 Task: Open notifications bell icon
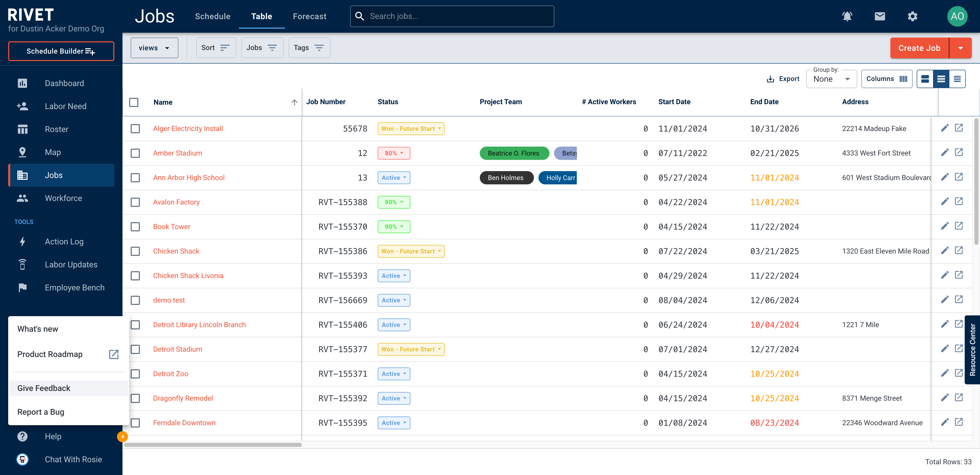pos(847,16)
